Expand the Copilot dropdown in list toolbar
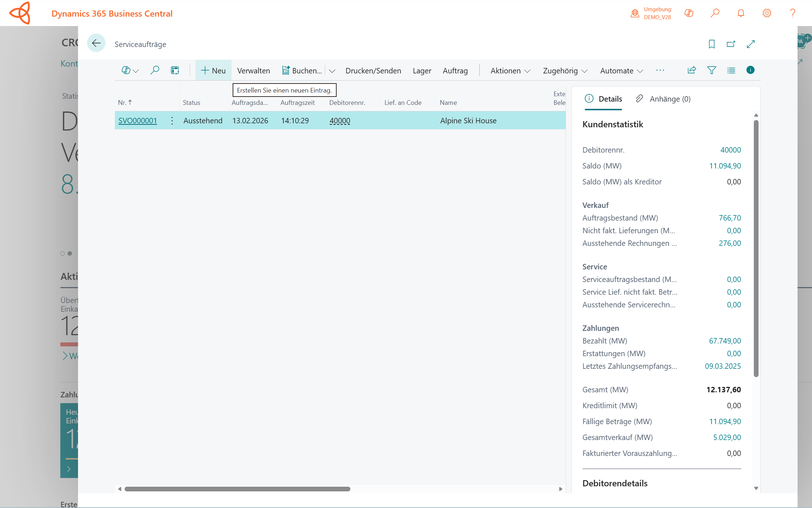Screen dimensions: 812x508 130,71
